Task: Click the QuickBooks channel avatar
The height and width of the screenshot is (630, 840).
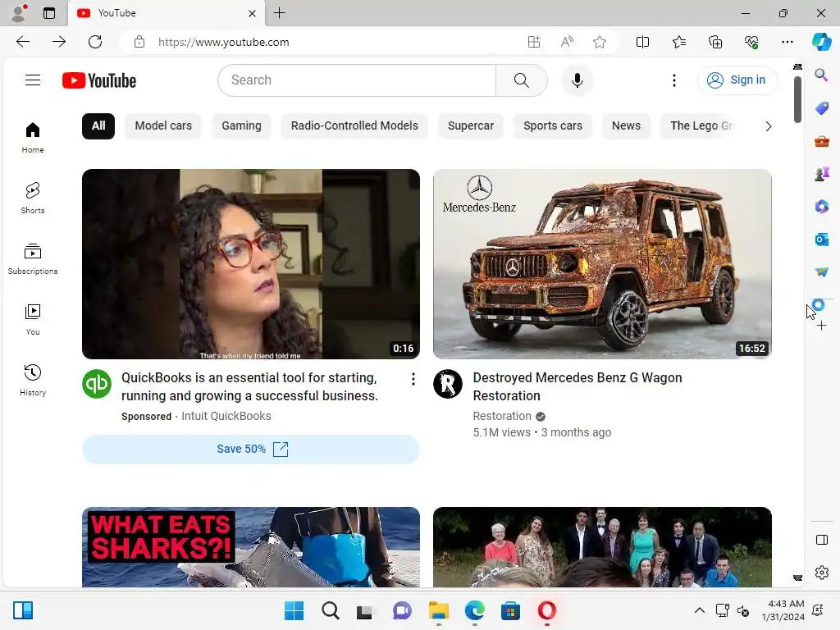Action: coord(97,384)
